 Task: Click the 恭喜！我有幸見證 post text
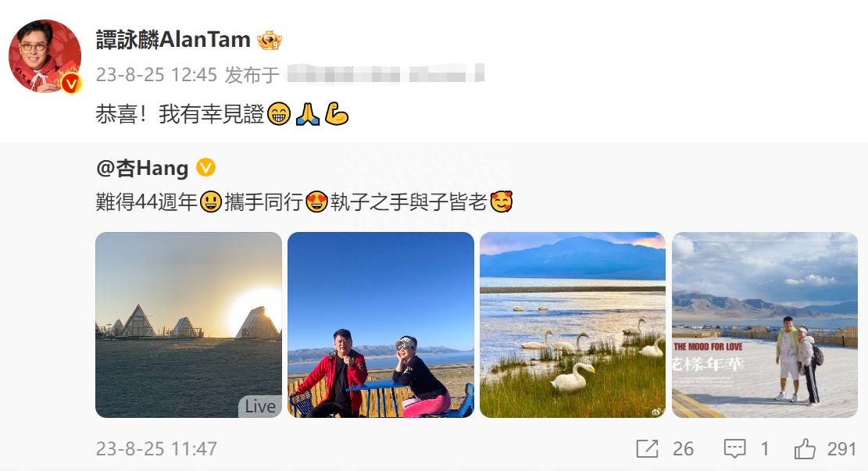coord(180,114)
